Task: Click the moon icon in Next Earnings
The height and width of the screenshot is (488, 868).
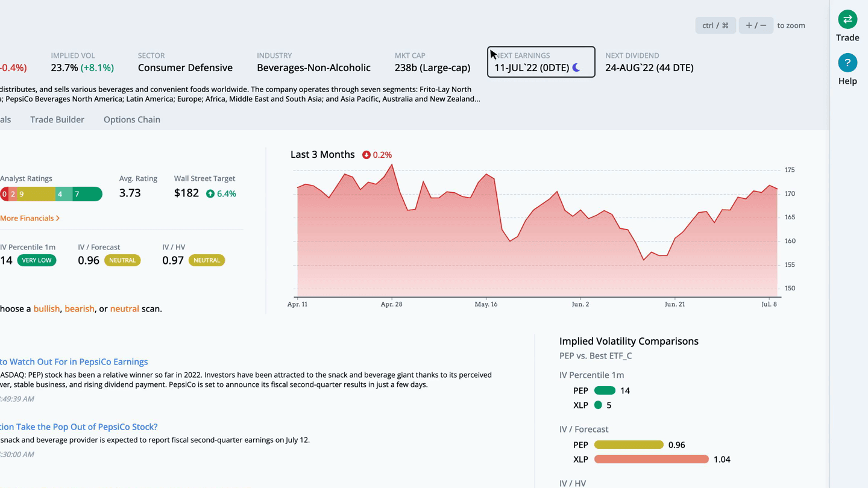Action: (576, 67)
